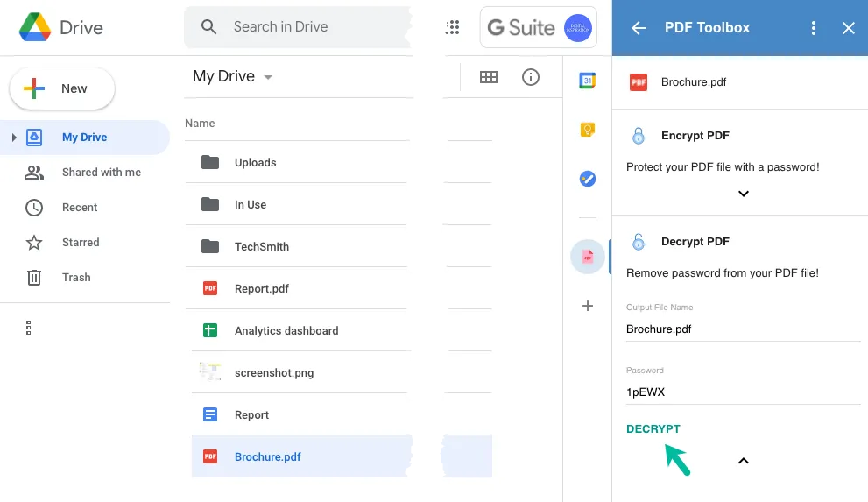Expand the Encrypt PDF section
The width and height of the screenshot is (868, 502).
[x=744, y=194]
